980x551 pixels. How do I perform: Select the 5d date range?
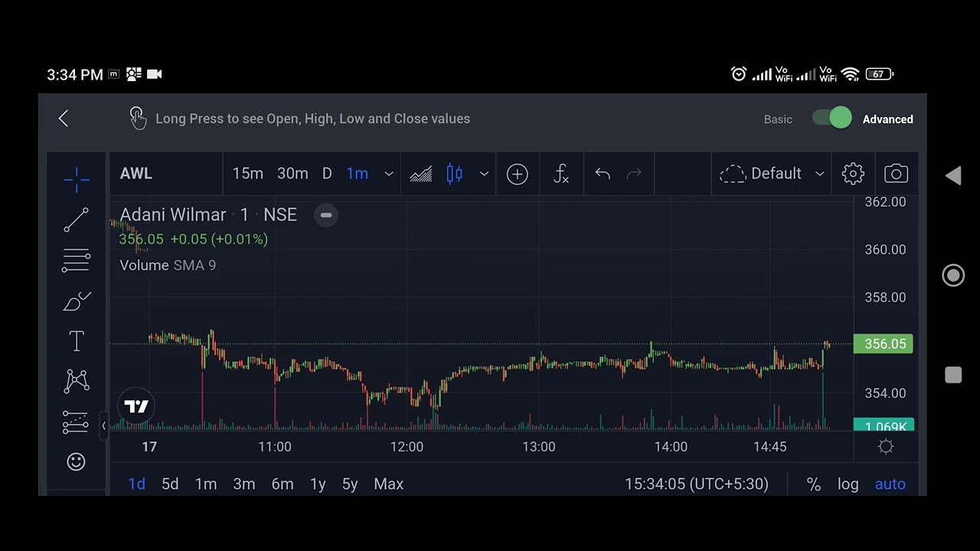(x=170, y=484)
